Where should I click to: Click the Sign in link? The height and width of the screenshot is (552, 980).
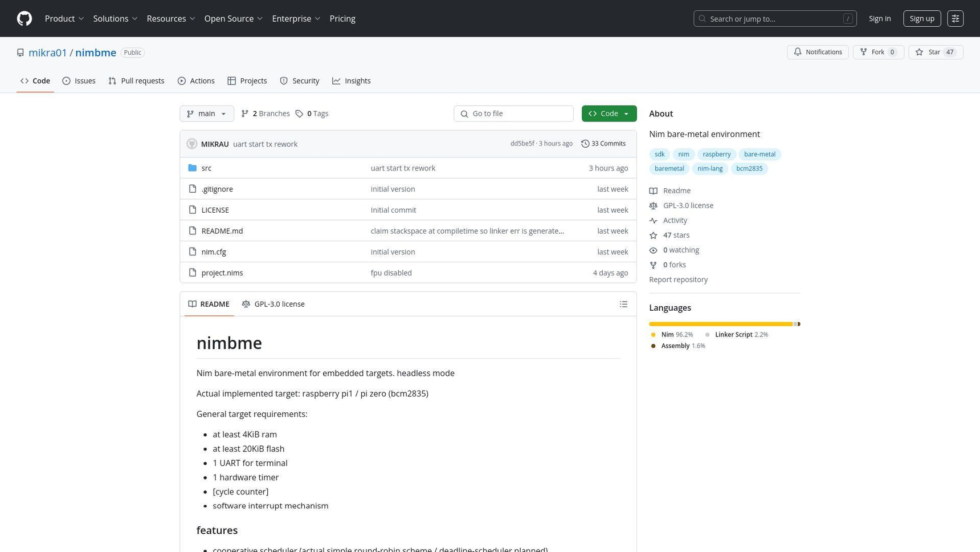[880, 18]
